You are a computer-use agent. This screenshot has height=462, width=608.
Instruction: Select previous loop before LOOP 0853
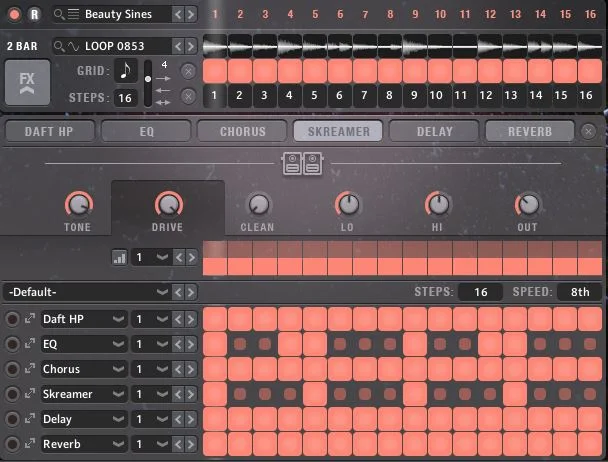(x=178, y=47)
